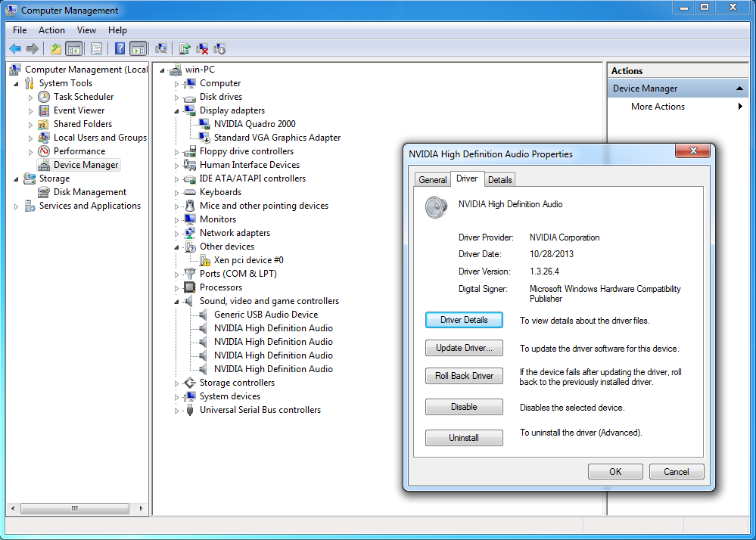Switch to the Details tab

500,180
